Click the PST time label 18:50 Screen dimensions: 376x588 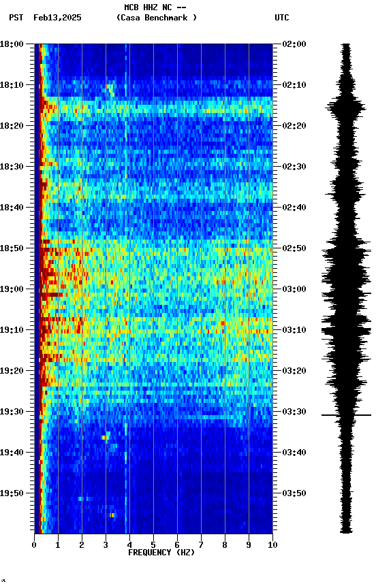pyautogui.click(x=12, y=248)
